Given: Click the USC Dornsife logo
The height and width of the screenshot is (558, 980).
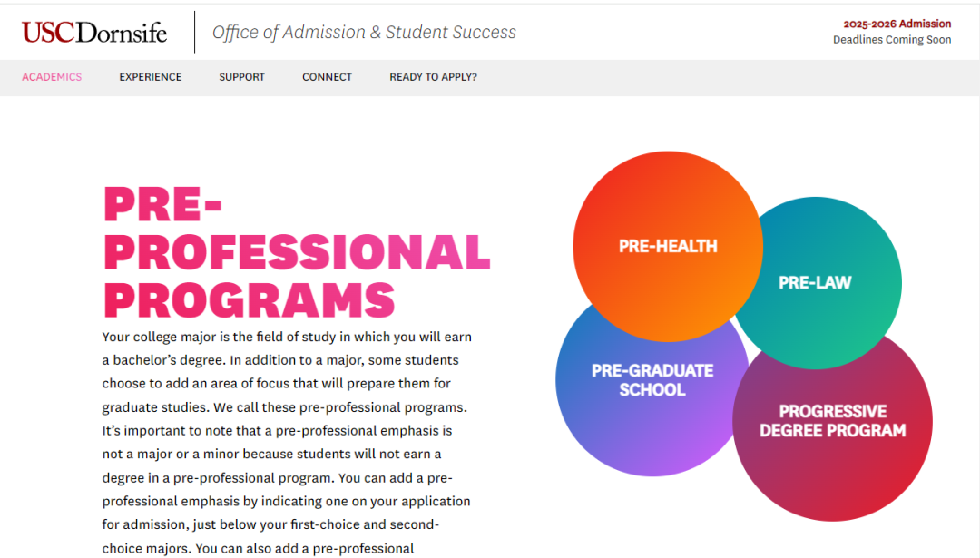Looking at the screenshot, I should tap(94, 32).
